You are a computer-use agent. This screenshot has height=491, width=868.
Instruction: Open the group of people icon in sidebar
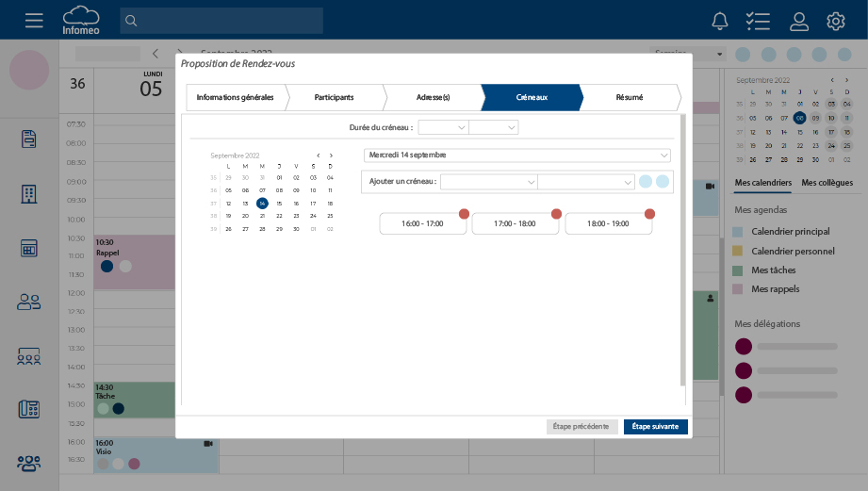point(29,463)
